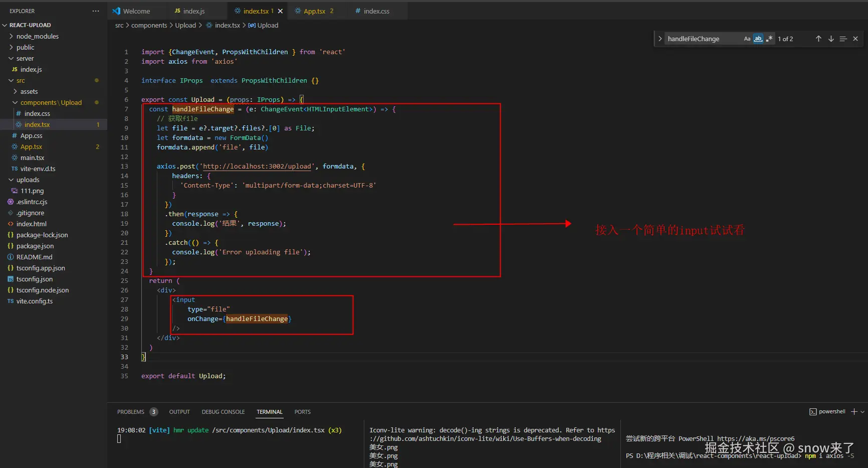Select the index.tsx editor tab
Image resolution: width=868 pixels, height=468 pixels.
256,11
